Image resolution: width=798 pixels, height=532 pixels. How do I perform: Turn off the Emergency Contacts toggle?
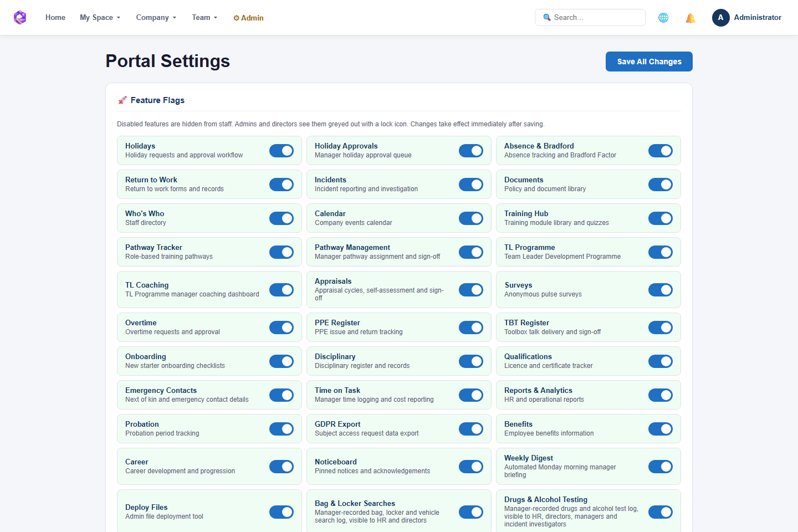point(282,395)
